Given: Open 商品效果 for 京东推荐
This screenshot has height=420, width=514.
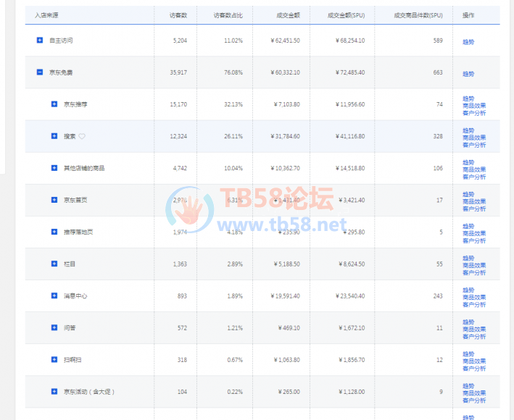Looking at the screenshot, I should [x=474, y=106].
